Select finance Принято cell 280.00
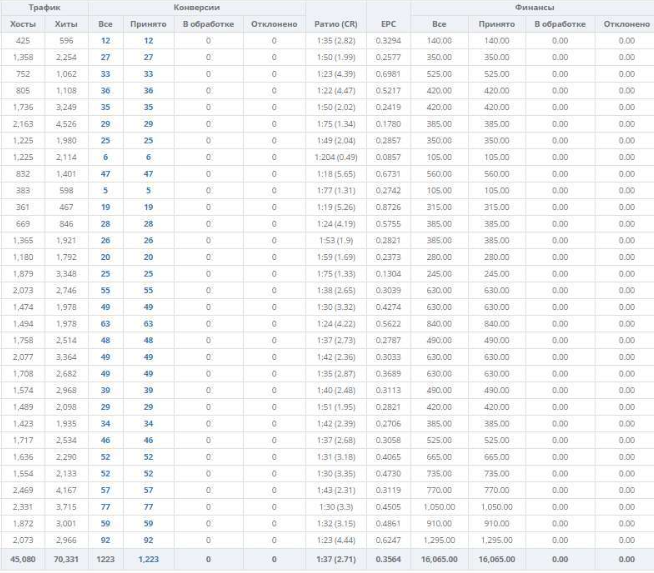Screen dimensions: 654x573 tap(496, 257)
